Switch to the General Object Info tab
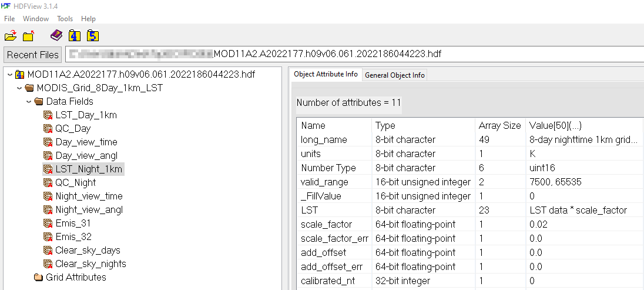The height and width of the screenshot is (290, 644). (x=395, y=75)
